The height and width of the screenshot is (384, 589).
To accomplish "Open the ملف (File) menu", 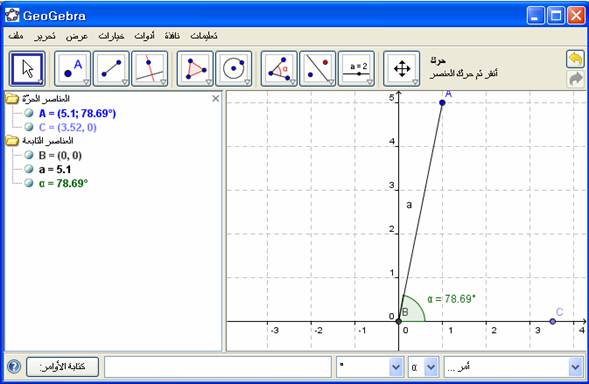I will (x=16, y=36).
